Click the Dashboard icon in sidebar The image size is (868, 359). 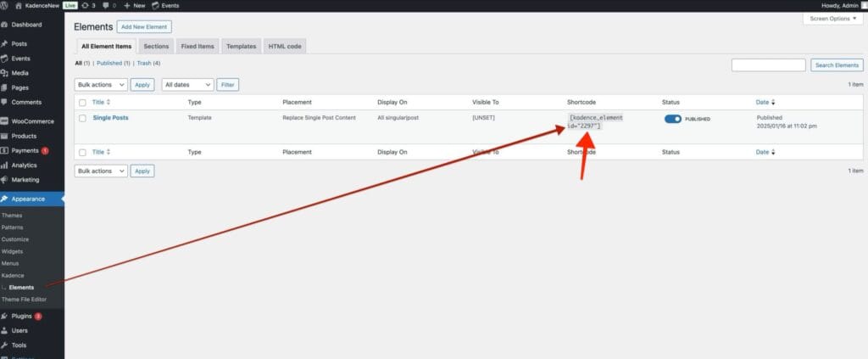(5, 25)
